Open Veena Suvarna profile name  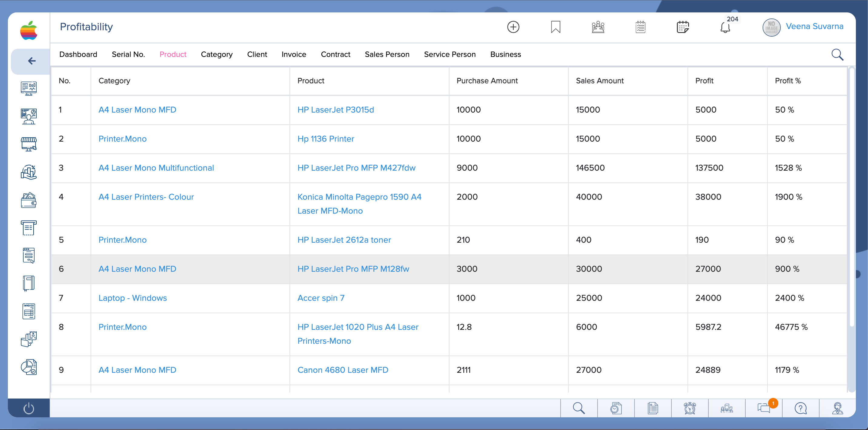[815, 26]
